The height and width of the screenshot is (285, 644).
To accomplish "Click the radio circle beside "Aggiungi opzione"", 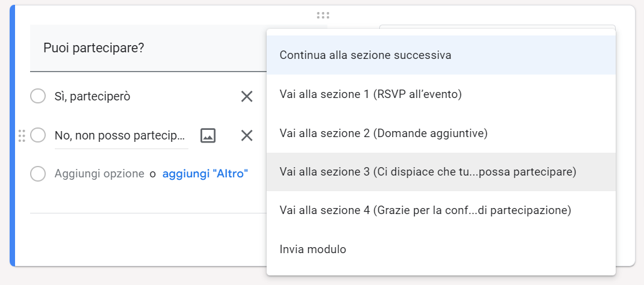I will coord(38,174).
